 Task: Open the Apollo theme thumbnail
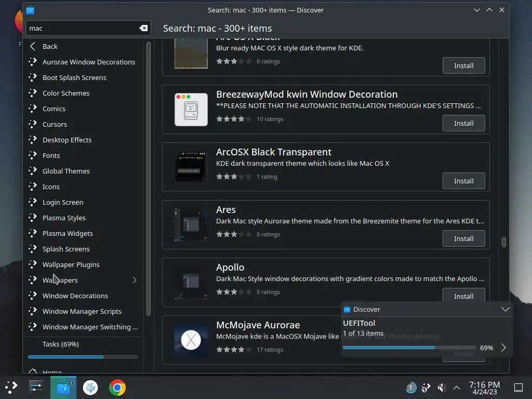[191, 282]
